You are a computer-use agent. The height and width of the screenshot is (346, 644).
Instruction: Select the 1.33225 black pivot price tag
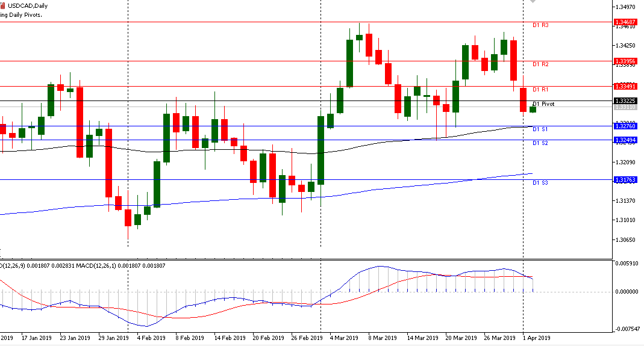[x=626, y=100]
